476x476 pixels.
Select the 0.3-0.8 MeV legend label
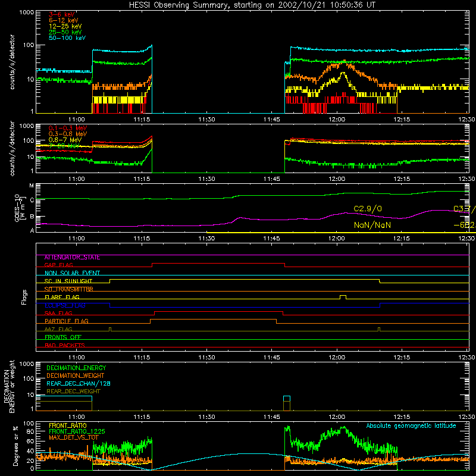coord(68,134)
